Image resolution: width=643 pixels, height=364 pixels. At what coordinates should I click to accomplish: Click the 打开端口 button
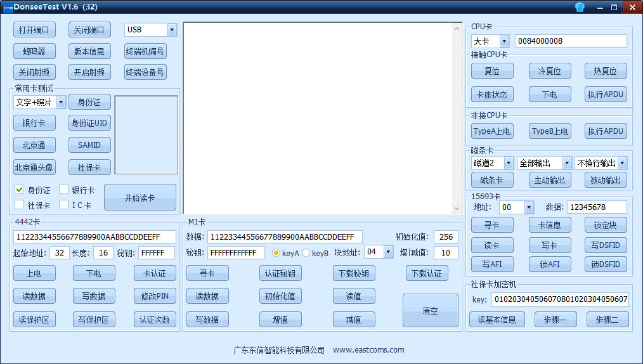[x=34, y=30]
